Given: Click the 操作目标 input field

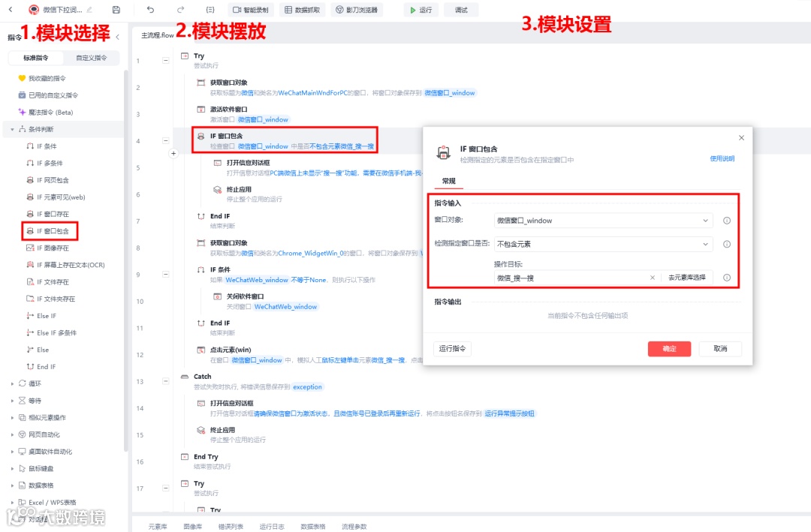Looking at the screenshot, I should click(571, 278).
